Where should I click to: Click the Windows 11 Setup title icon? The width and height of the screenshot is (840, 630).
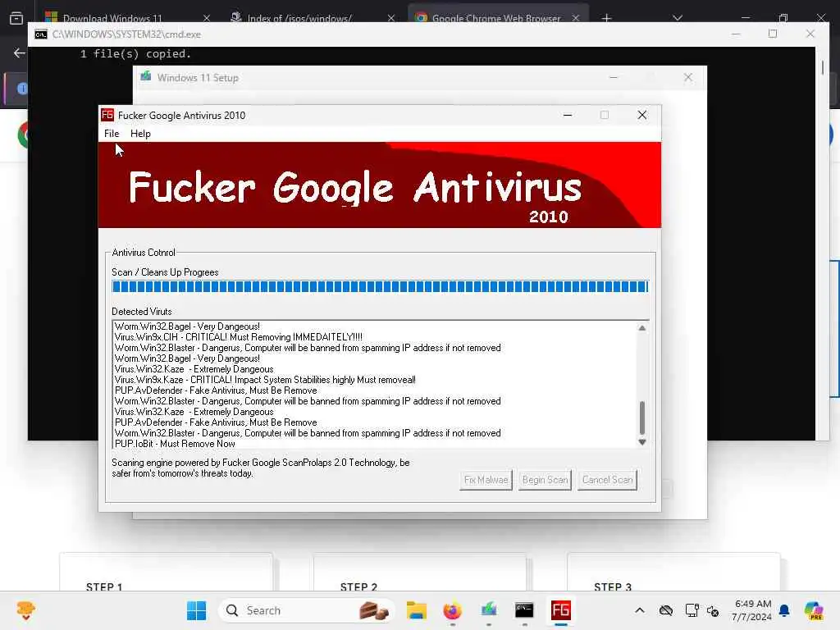click(146, 76)
